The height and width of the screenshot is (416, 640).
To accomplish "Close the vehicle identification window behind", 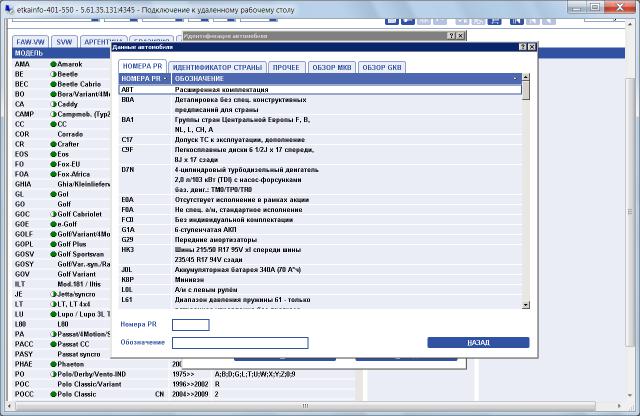I will (x=460, y=36).
